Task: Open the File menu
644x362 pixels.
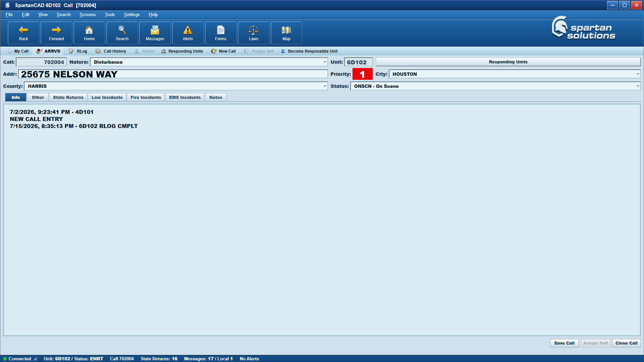Action: tap(9, 15)
